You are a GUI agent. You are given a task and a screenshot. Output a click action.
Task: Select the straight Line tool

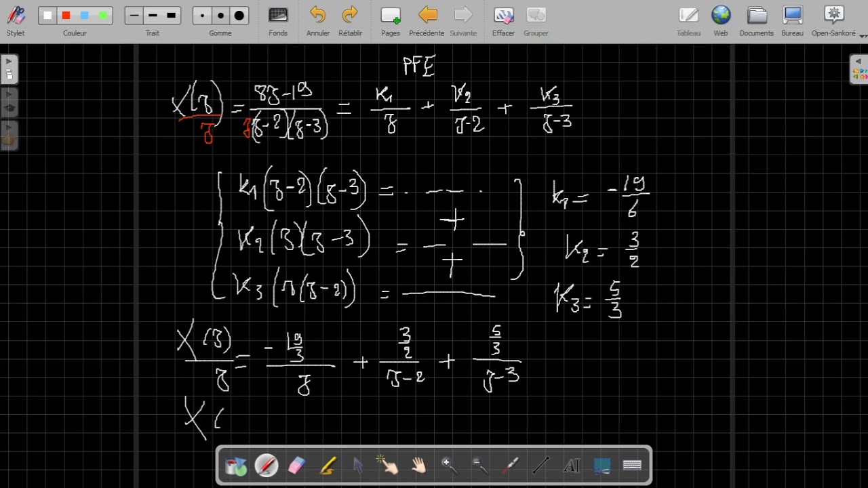(541, 466)
